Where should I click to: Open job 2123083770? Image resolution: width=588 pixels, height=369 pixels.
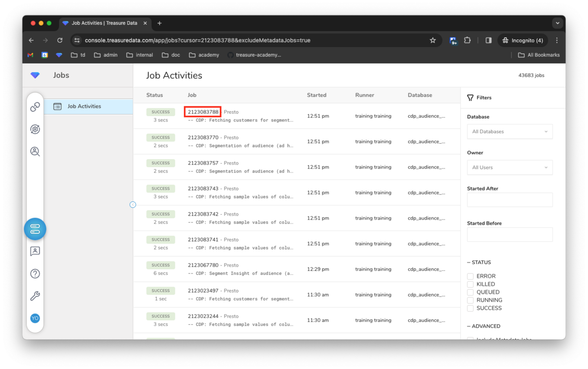203,138
